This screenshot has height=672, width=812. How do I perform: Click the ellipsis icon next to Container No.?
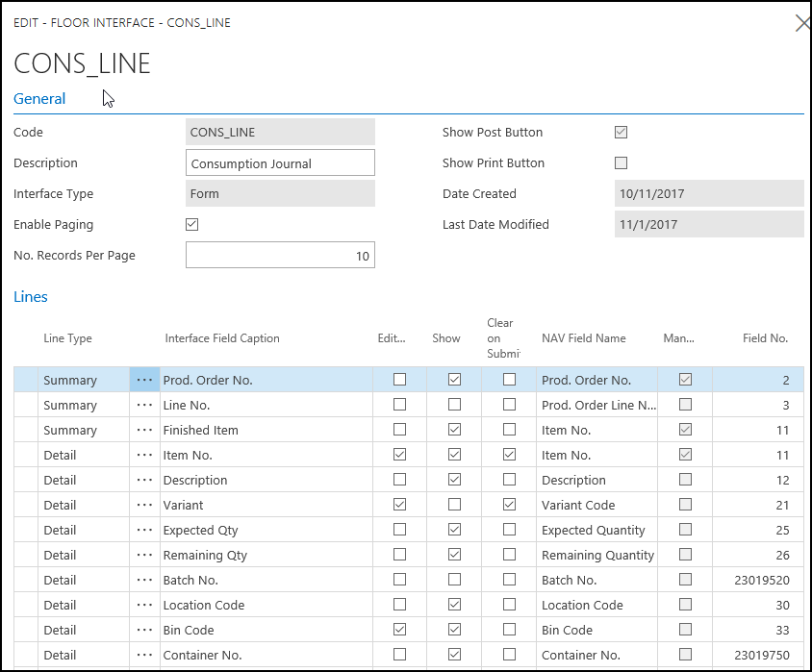pos(144,655)
